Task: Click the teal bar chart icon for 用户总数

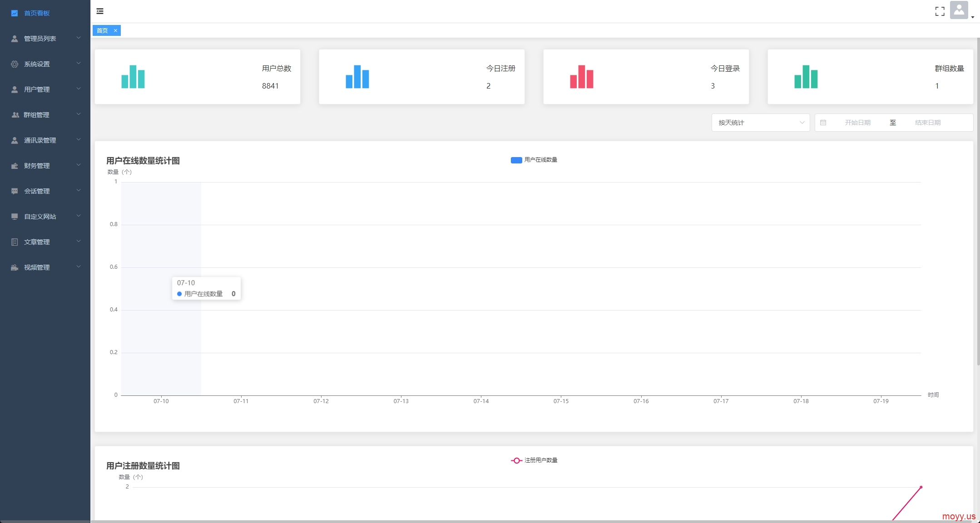Action: 133,77
